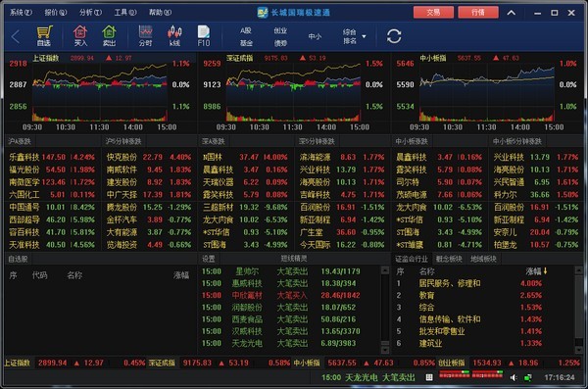Click the red 交易 button
588x389 pixels.
pyautogui.click(x=433, y=13)
